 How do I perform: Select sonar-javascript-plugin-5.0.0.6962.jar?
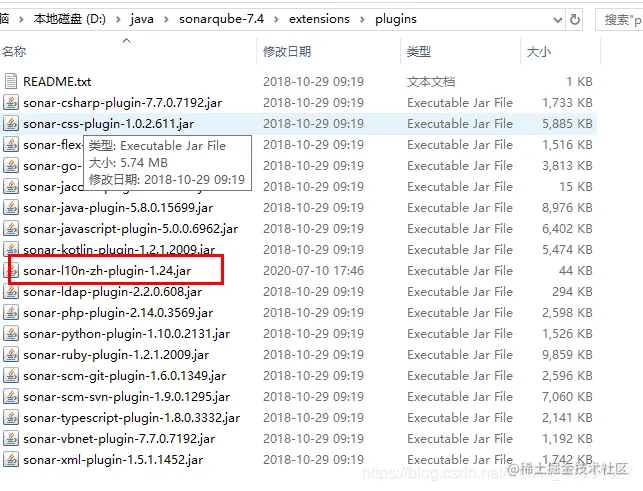130,228
